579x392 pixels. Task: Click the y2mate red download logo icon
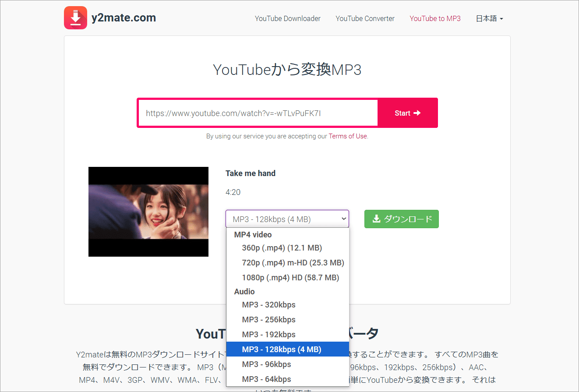tap(75, 18)
